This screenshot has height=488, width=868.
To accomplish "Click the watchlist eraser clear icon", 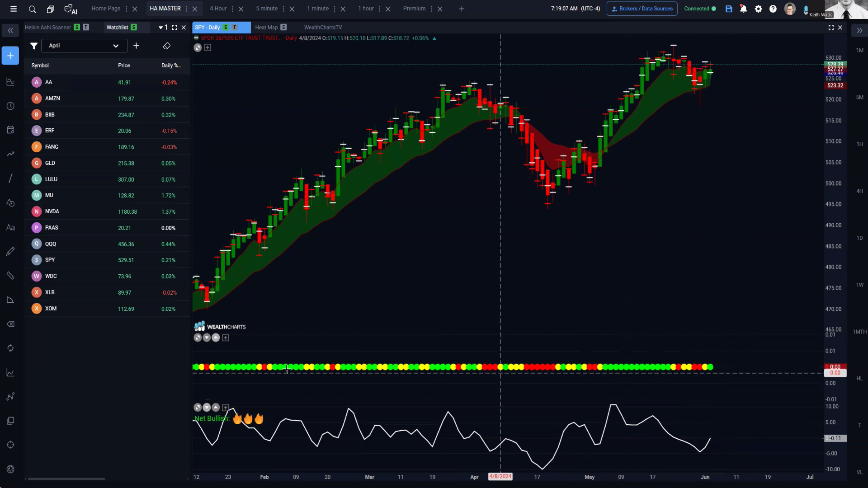I will [x=166, y=46].
